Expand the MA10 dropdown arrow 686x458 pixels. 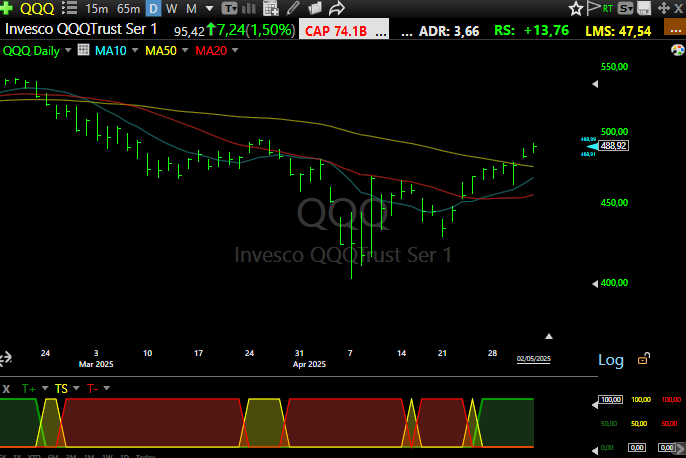(x=135, y=50)
